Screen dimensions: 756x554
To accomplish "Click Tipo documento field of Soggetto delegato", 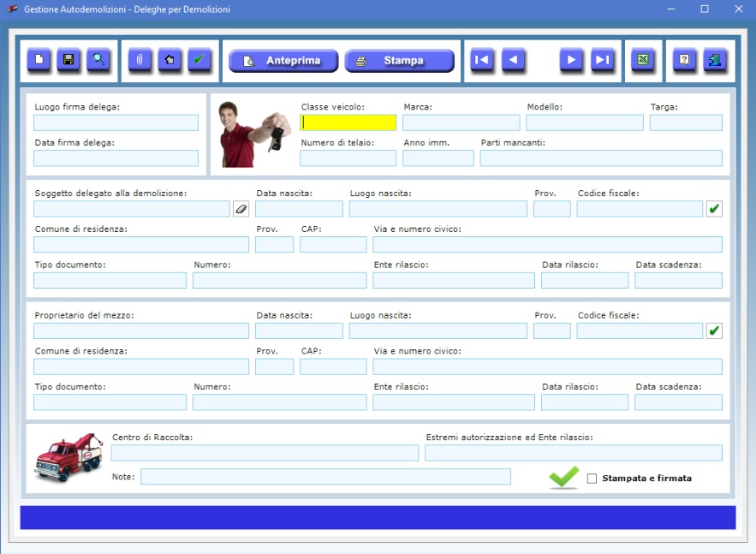I will pyautogui.click(x=110, y=280).
